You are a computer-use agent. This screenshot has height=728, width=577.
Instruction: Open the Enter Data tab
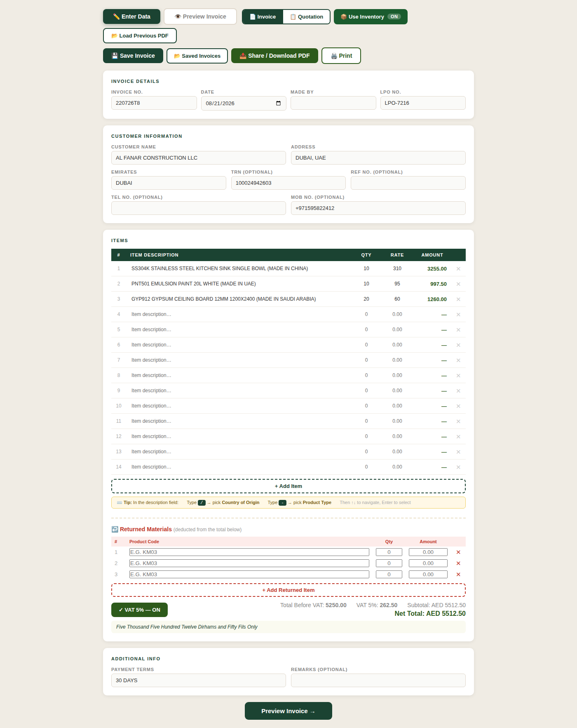[131, 16]
